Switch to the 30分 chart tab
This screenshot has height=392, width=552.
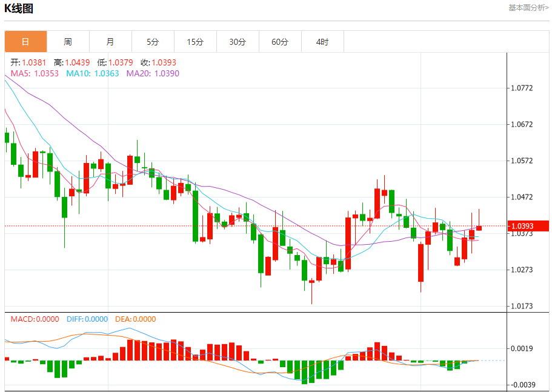click(238, 42)
